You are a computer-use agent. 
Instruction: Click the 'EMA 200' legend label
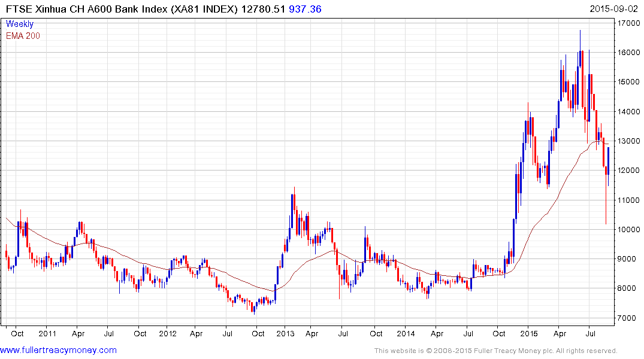pyautogui.click(x=23, y=36)
